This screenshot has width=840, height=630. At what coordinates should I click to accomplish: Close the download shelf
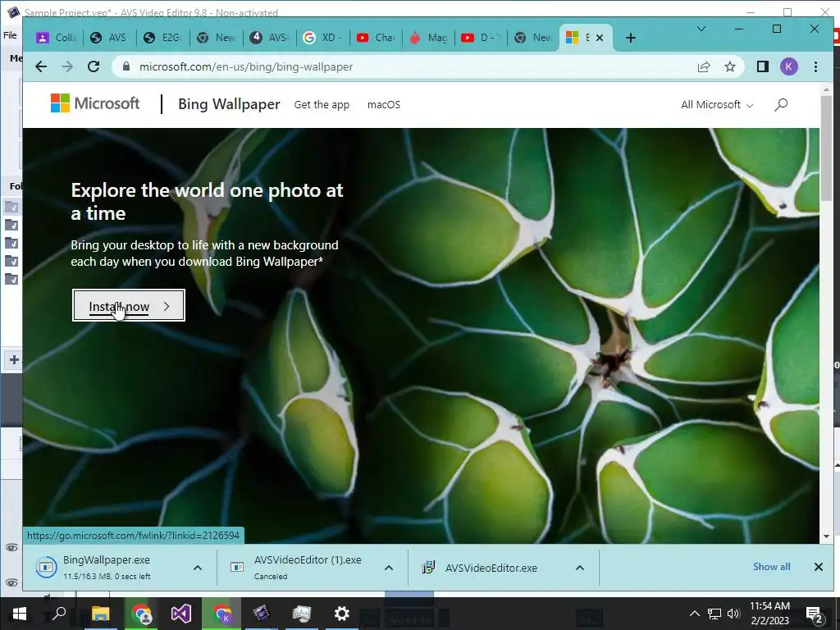pyautogui.click(x=818, y=567)
